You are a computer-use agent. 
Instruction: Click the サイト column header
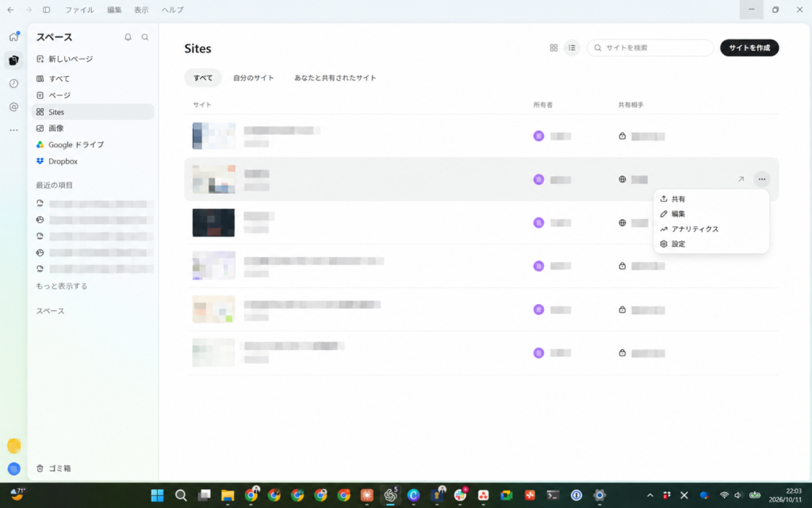click(202, 105)
